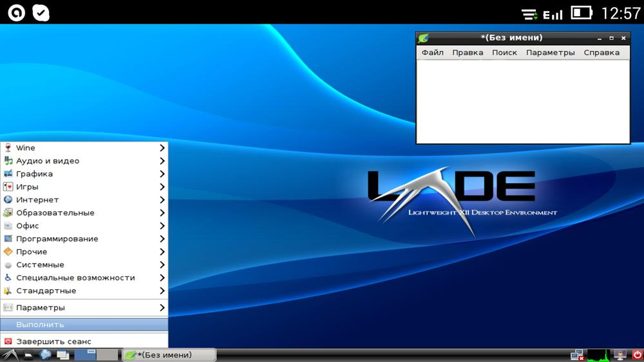Click the show desktop windows icon

coord(62,355)
